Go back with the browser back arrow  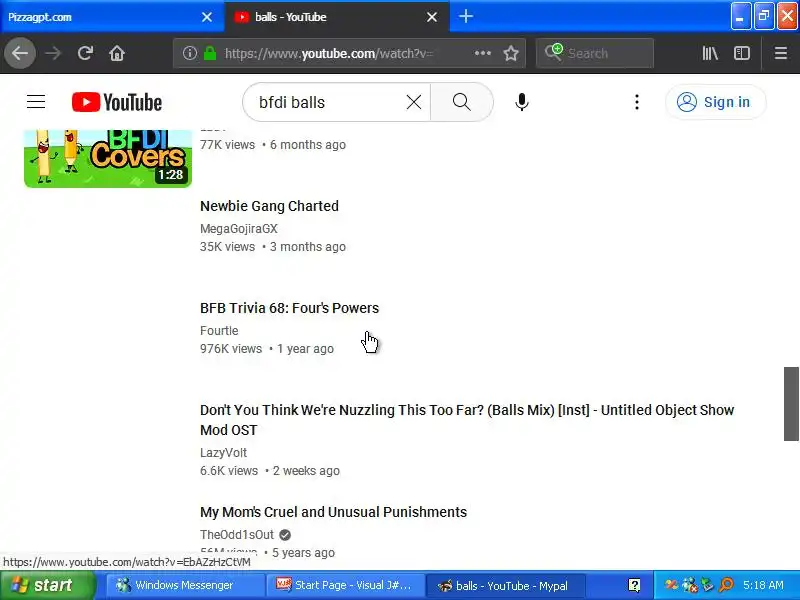pos(20,53)
